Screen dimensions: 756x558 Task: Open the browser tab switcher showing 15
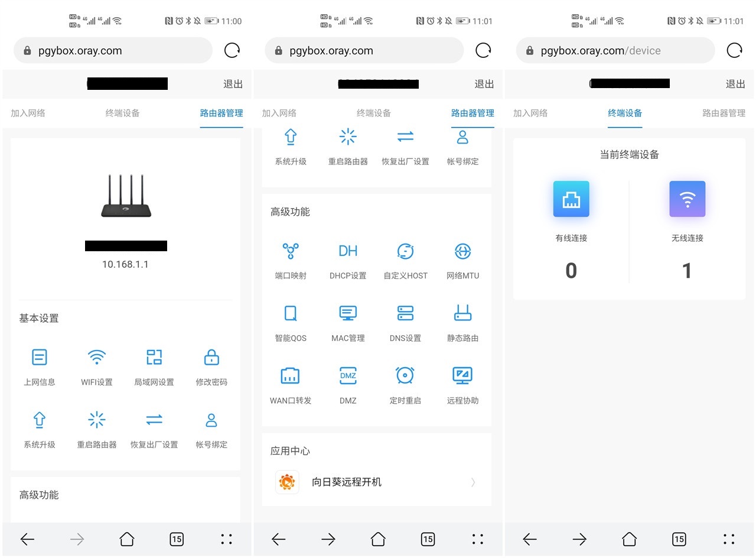176,539
